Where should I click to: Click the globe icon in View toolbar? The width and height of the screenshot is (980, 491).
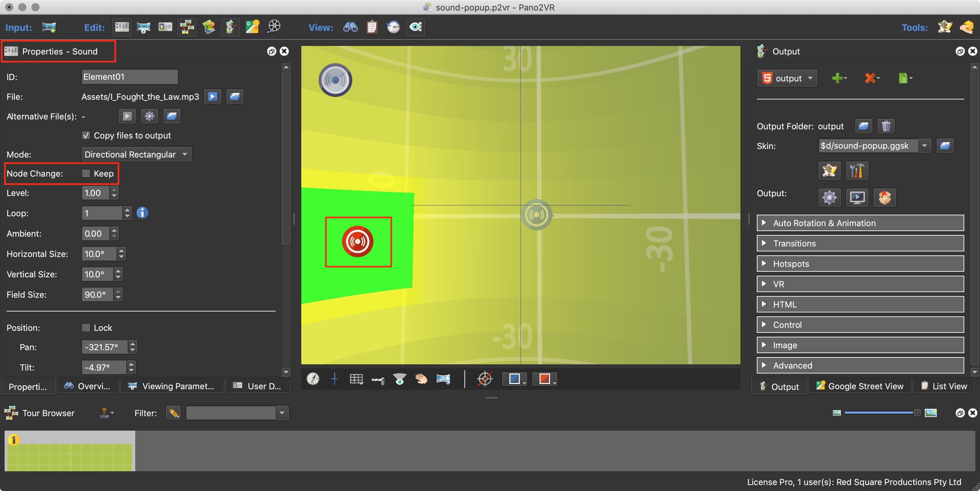coord(394,27)
